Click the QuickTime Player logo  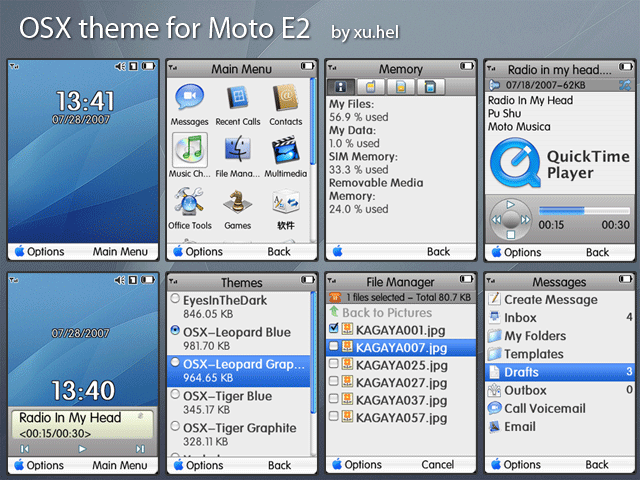pyautogui.click(x=515, y=162)
